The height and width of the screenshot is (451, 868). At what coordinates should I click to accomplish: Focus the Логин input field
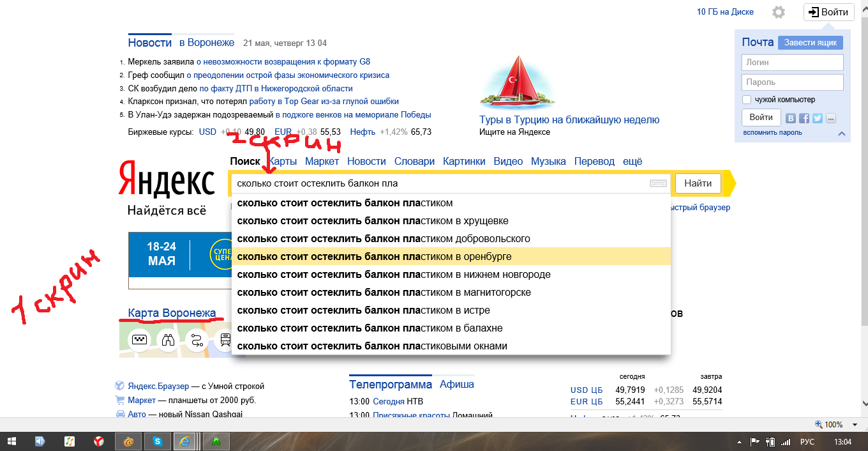792,63
